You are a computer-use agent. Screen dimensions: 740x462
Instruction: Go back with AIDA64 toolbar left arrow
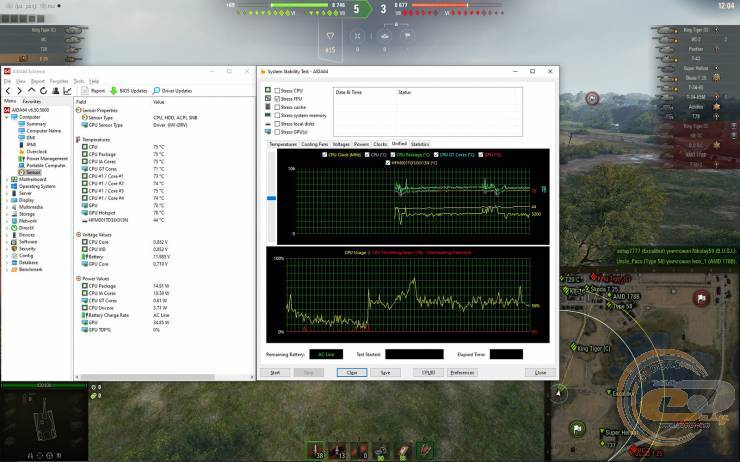coord(8,91)
